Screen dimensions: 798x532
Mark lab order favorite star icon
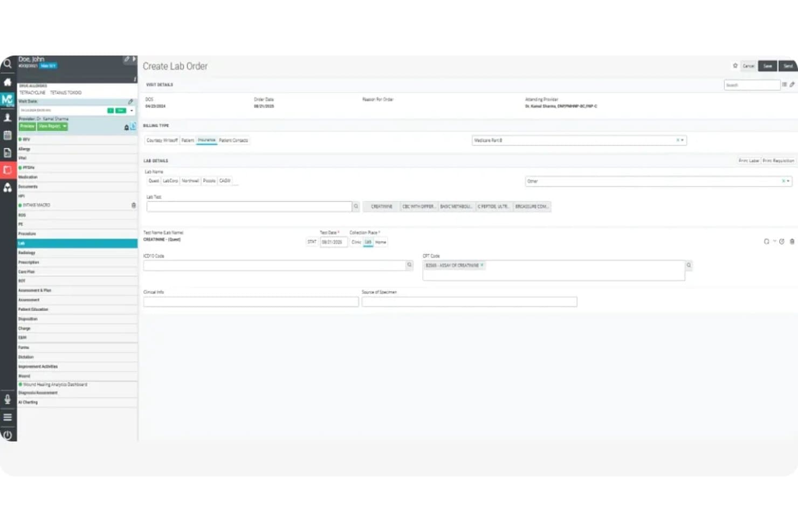point(735,66)
